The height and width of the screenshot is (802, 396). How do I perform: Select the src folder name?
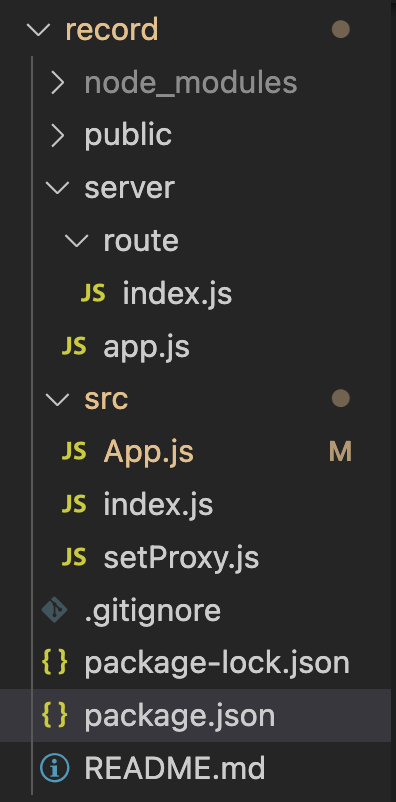[x=106, y=398]
